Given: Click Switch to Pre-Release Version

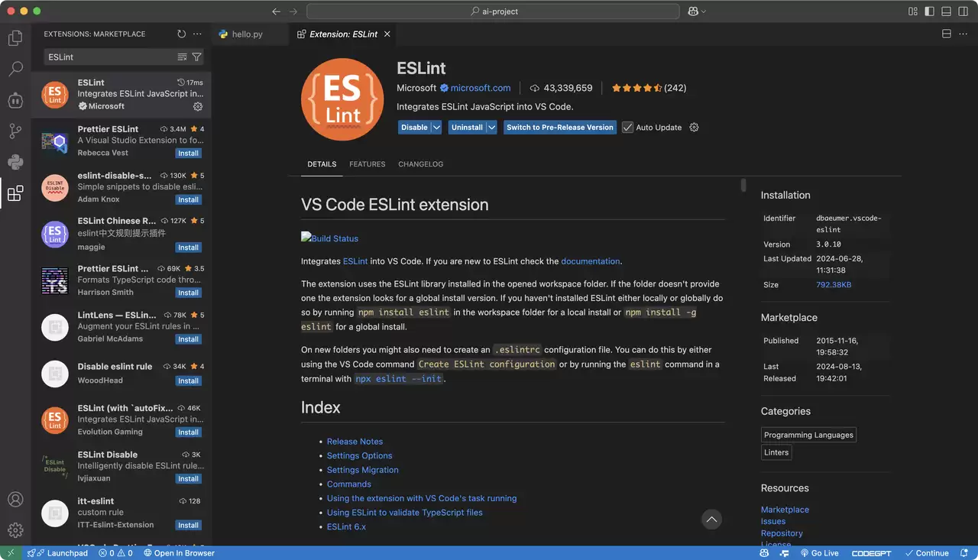Looking at the screenshot, I should [x=560, y=128].
